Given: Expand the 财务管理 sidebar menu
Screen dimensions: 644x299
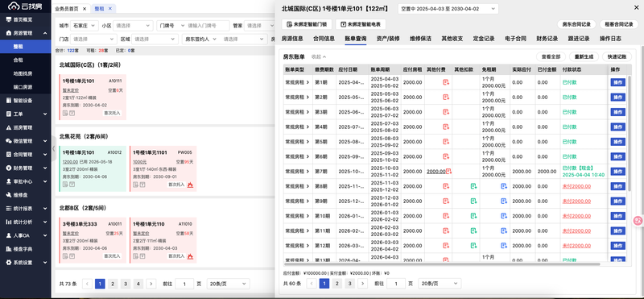Looking at the screenshot, I should coord(26,168).
